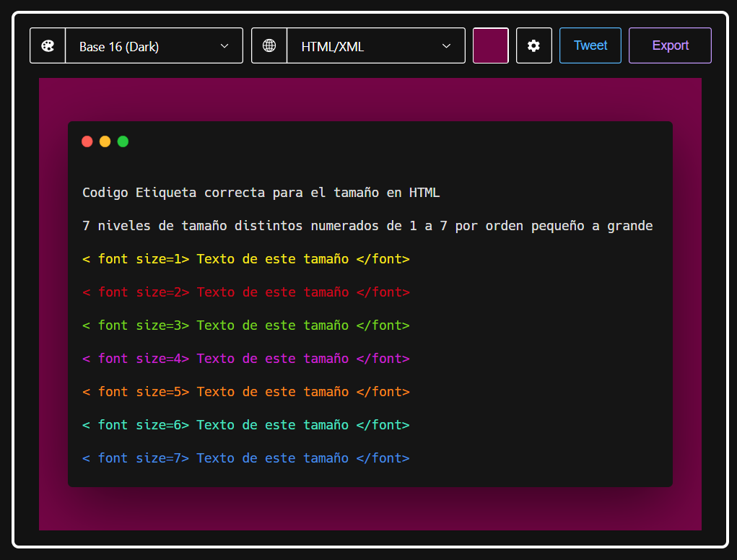
Task: Open settings with the gear icon
Action: [533, 45]
